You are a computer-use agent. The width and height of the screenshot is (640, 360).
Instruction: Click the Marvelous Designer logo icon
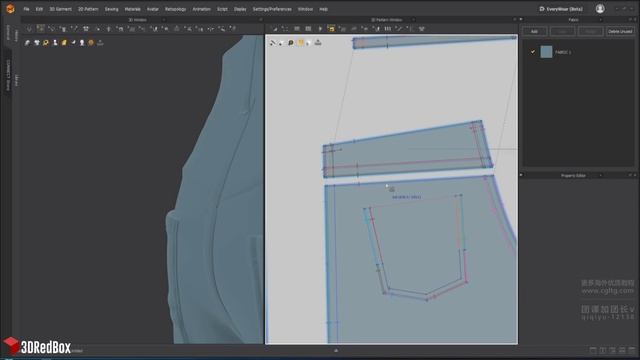click(x=10, y=9)
